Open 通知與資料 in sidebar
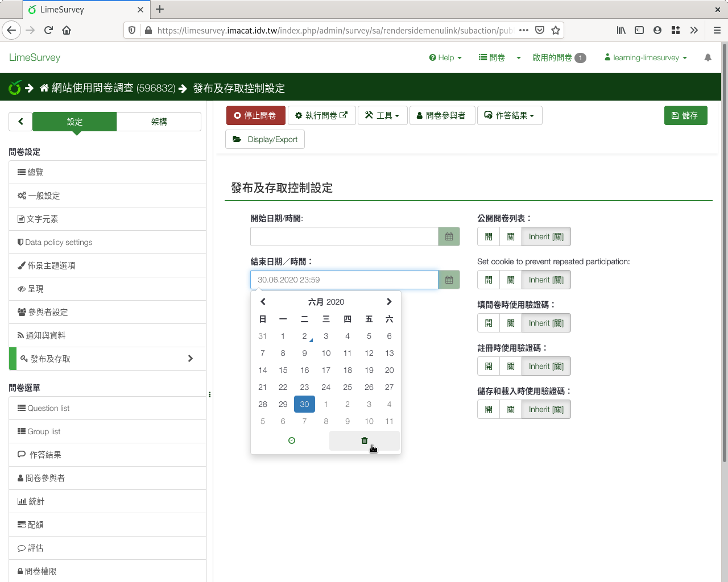Viewport: 728px width, 582px height. point(107,335)
